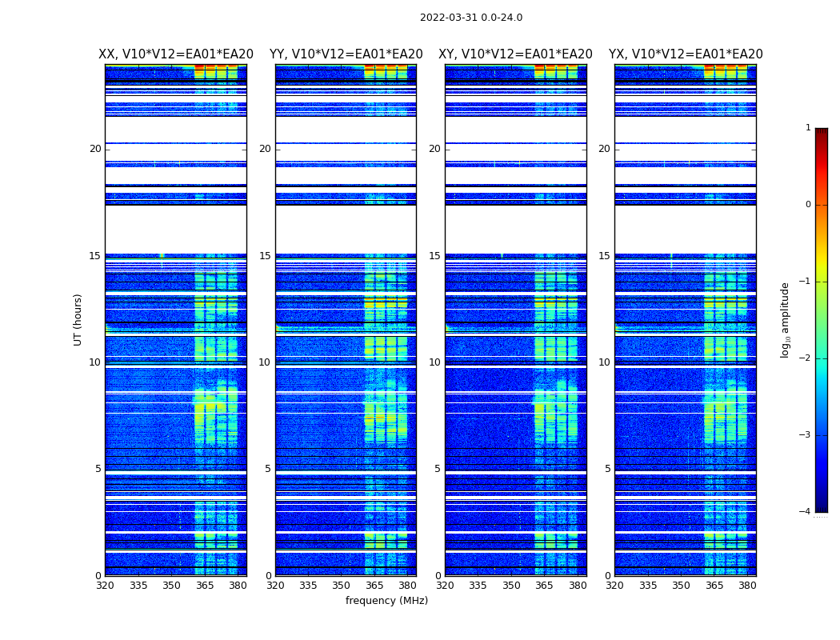Click the colorbar at the 0 tick level
Image resolution: width=840 pixels, height=640 pixels.
point(822,205)
